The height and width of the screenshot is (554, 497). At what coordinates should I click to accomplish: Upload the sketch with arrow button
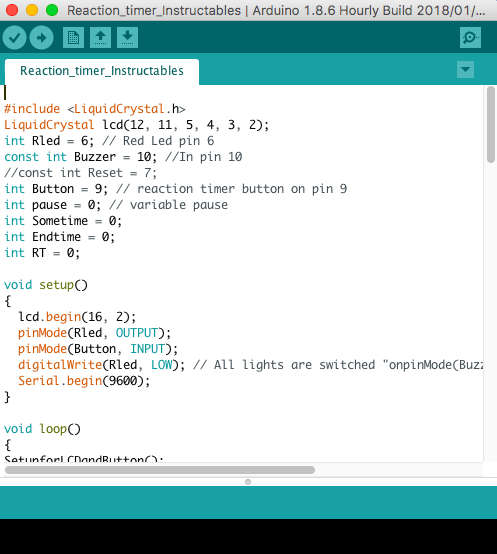pos(42,37)
